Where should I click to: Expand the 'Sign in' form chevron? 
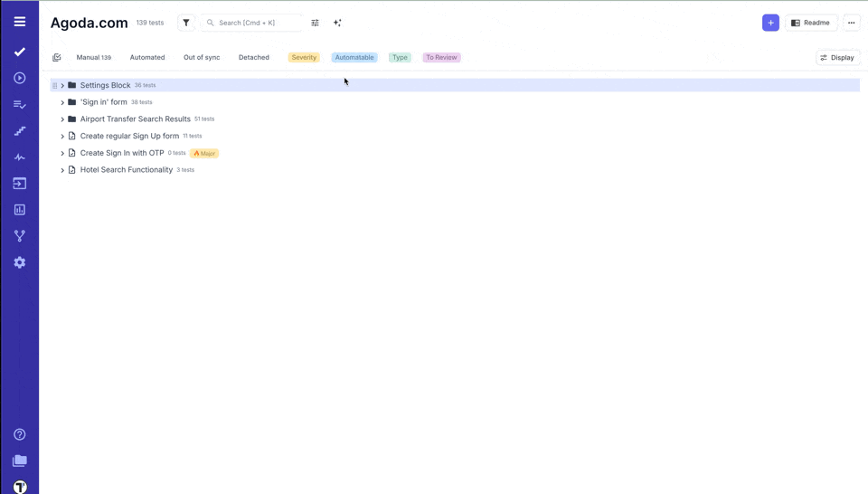62,102
